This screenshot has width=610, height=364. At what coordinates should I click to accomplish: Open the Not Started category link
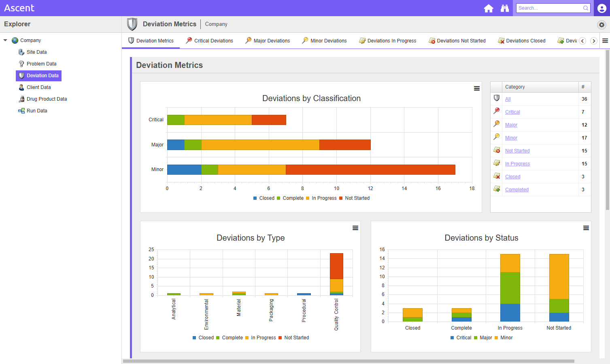(x=517, y=151)
